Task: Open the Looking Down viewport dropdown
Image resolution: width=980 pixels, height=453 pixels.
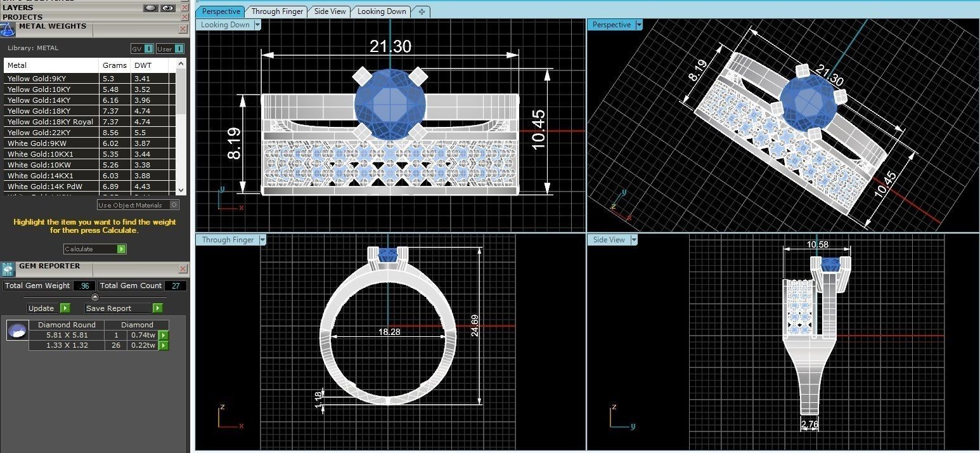Action: tap(257, 25)
